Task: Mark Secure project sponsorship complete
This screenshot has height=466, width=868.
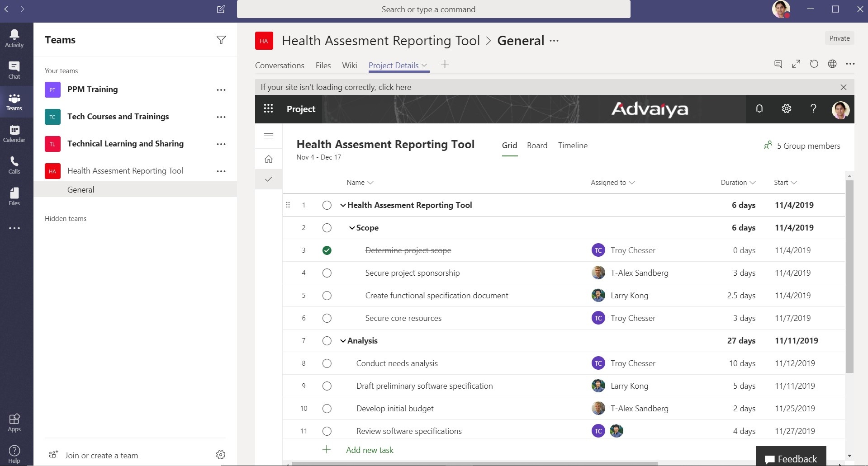Action: click(327, 273)
